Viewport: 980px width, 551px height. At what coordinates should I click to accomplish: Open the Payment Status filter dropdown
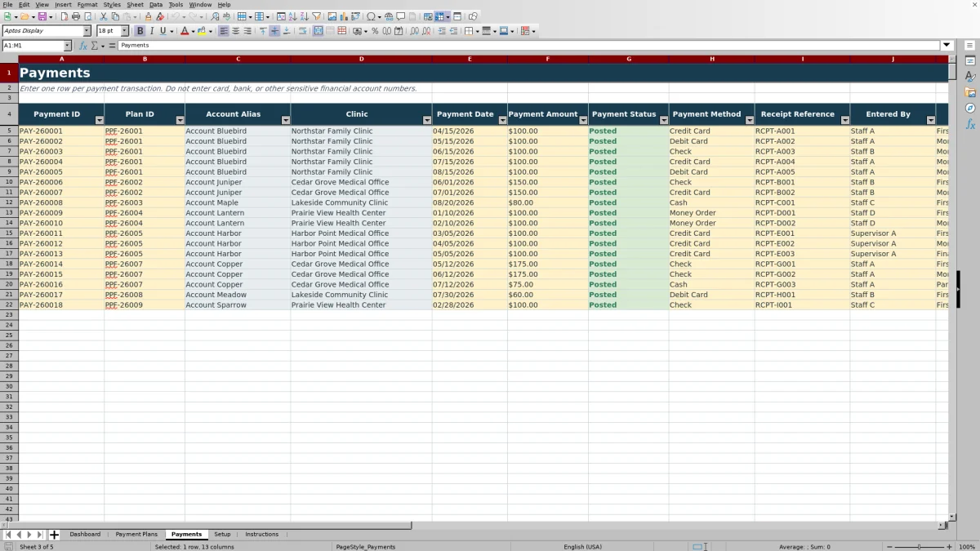point(664,120)
